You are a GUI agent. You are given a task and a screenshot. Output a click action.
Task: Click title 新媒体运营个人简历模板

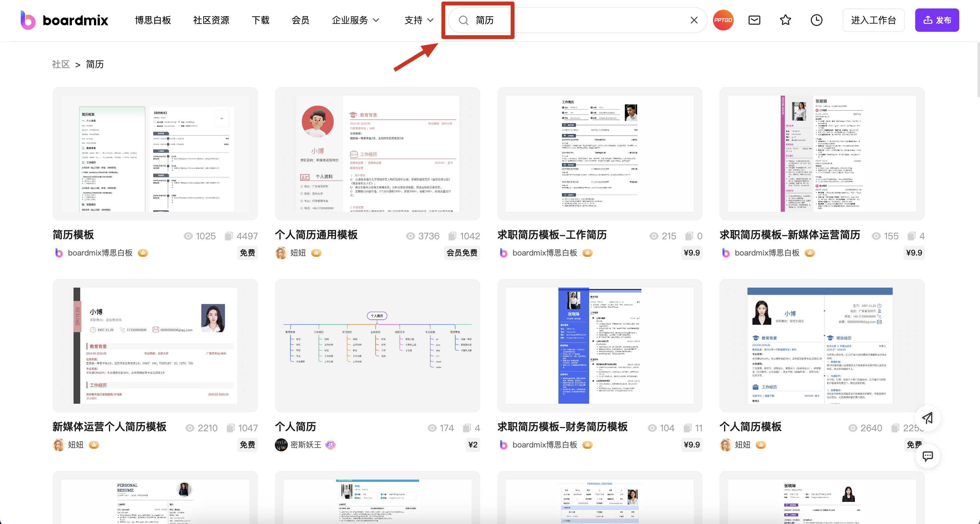pyautogui.click(x=110, y=427)
